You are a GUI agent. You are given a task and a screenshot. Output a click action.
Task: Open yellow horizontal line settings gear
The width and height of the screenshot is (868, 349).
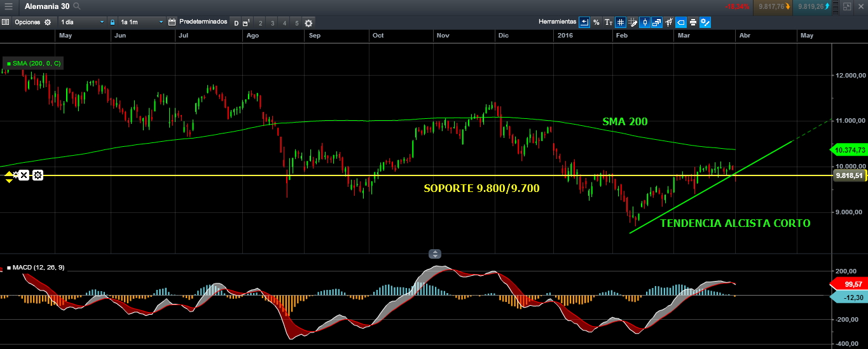38,175
